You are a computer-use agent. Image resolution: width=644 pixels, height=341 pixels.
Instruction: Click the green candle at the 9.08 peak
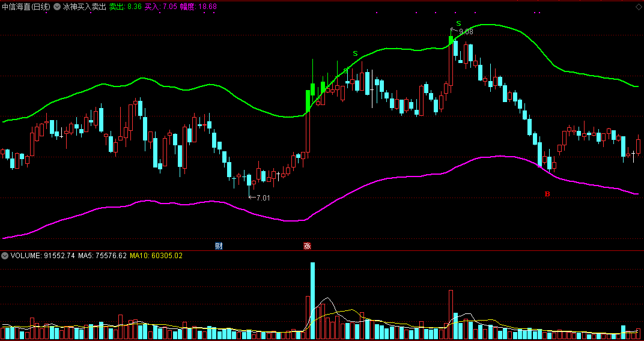[451, 39]
